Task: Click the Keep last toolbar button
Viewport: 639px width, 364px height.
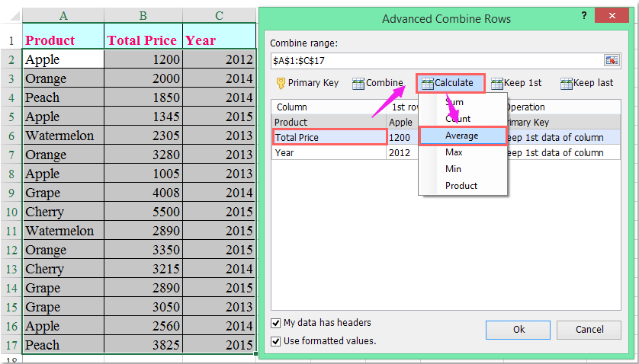Action: [x=586, y=83]
